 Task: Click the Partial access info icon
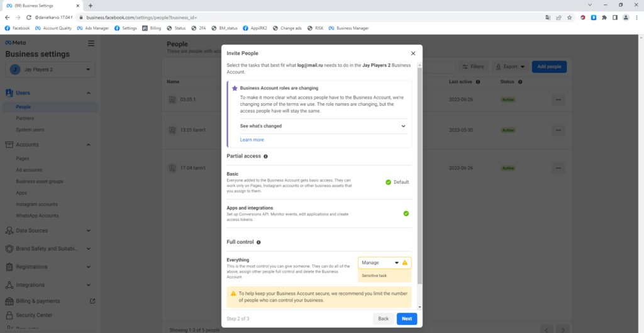point(265,156)
